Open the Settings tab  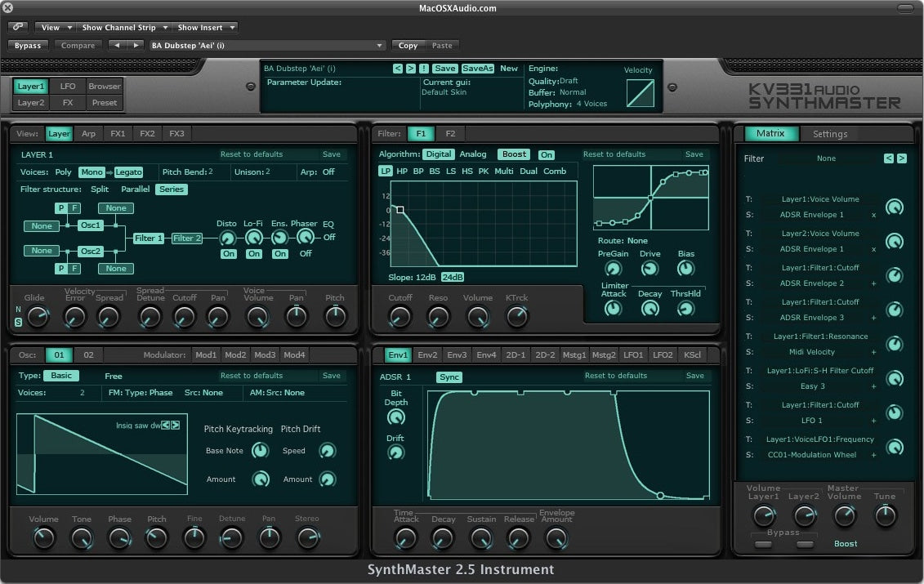coord(829,134)
